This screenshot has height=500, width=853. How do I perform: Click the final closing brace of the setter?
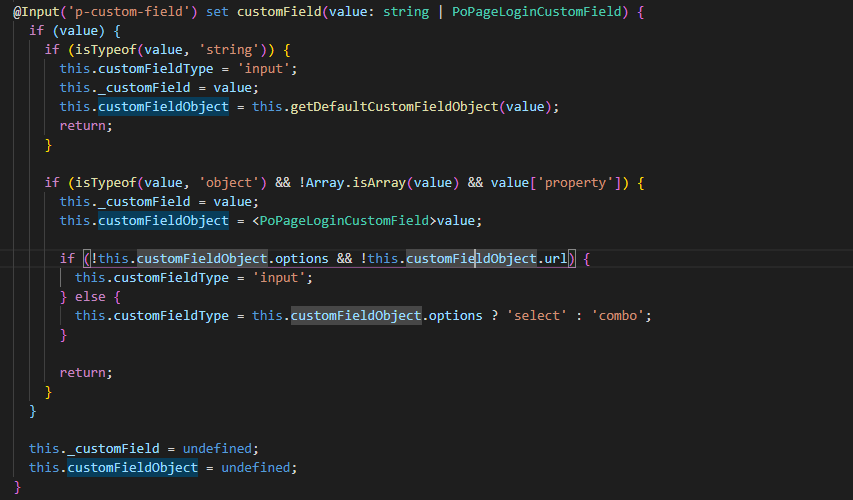click(17, 486)
